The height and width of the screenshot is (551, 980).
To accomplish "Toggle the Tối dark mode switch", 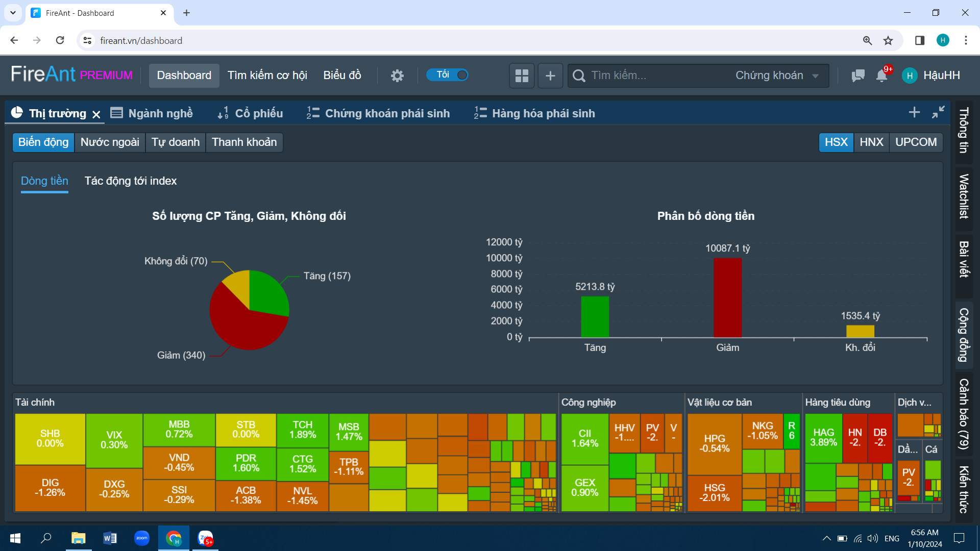I will pos(448,75).
